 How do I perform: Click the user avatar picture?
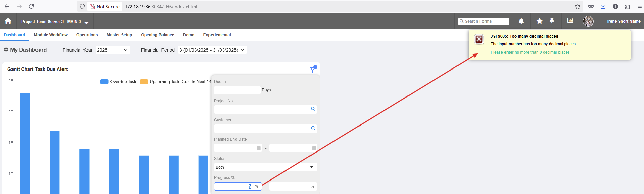pos(588,21)
